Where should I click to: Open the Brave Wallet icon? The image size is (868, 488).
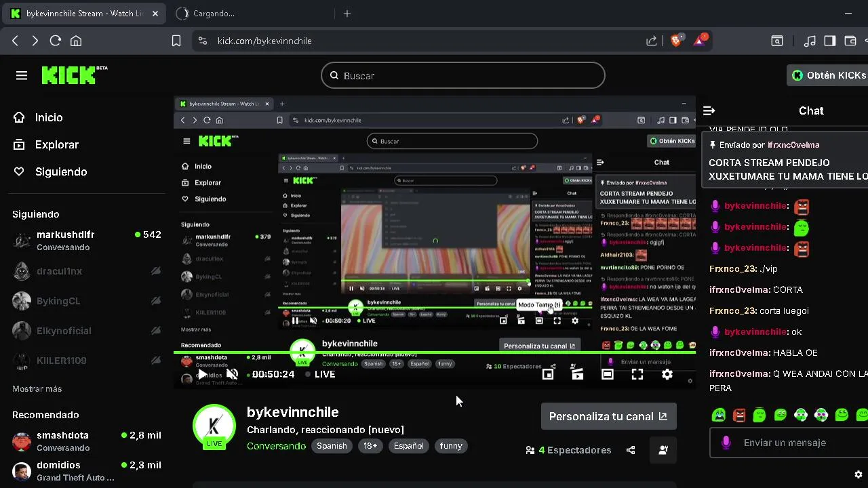pos(850,41)
